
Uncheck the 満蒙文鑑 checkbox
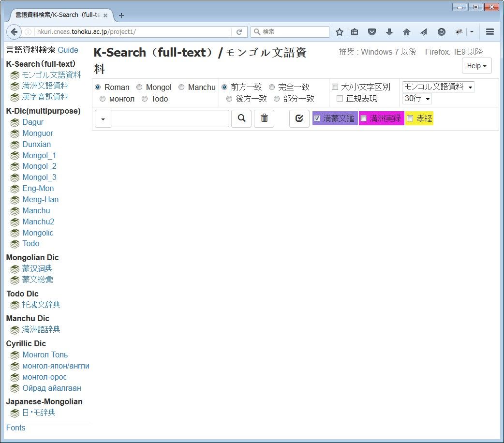coord(317,118)
